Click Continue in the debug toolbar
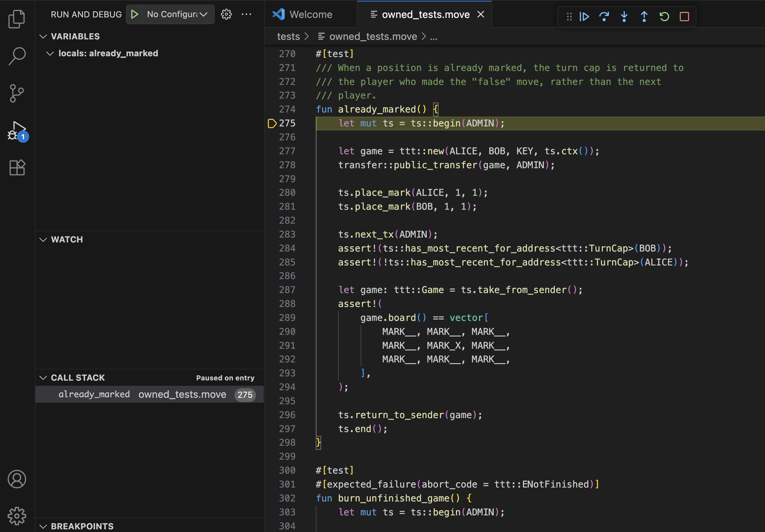765x532 pixels. tap(584, 17)
